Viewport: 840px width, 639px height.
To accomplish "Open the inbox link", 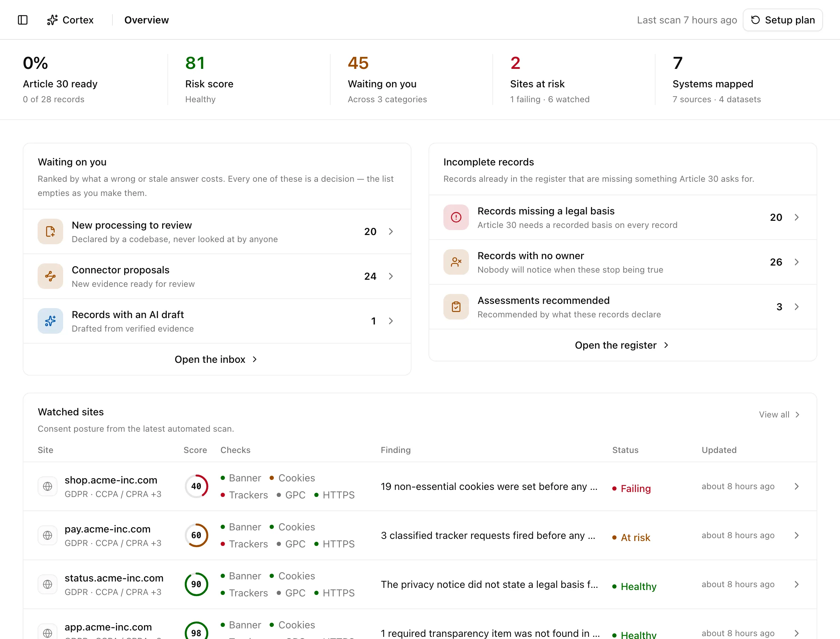I will point(216,359).
